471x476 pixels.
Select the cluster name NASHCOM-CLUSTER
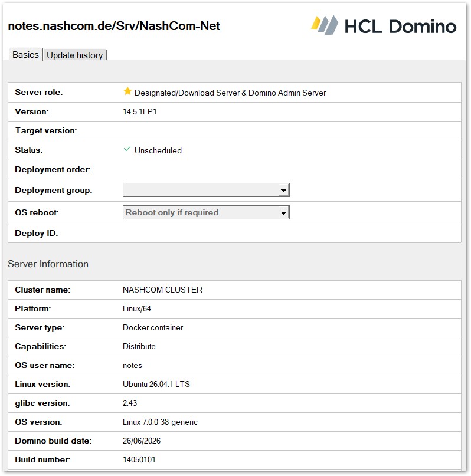[x=162, y=290]
